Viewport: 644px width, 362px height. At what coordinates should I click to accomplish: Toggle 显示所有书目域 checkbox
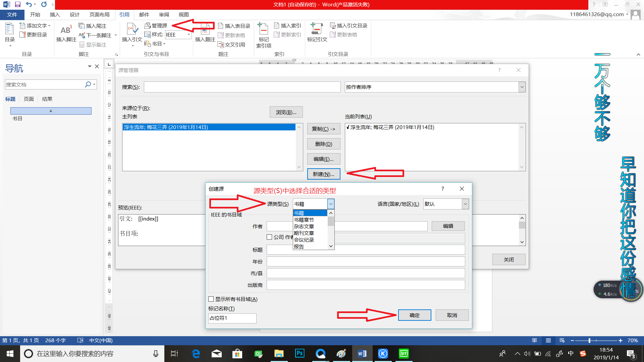coord(211,299)
